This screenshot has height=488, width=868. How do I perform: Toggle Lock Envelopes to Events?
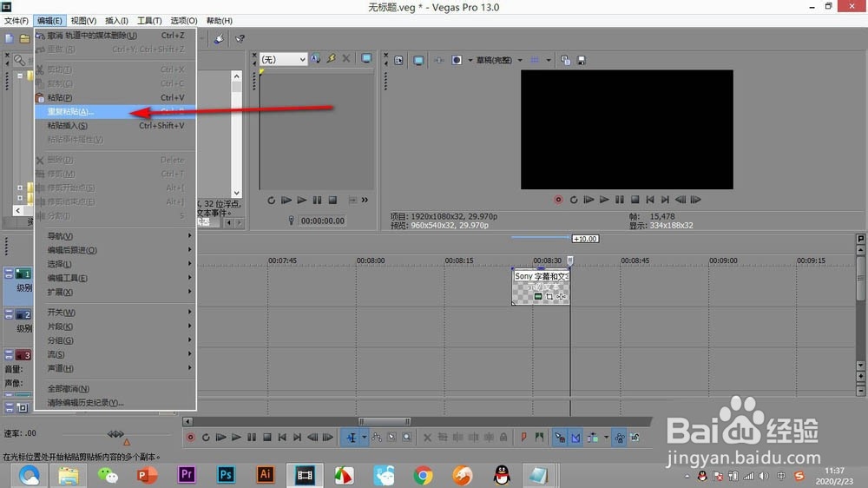tap(620, 438)
